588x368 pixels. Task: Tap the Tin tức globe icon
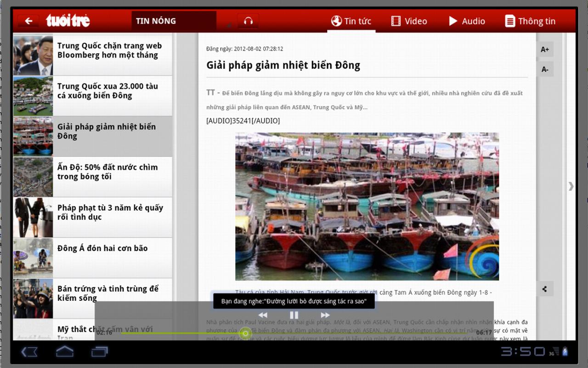[x=336, y=21]
